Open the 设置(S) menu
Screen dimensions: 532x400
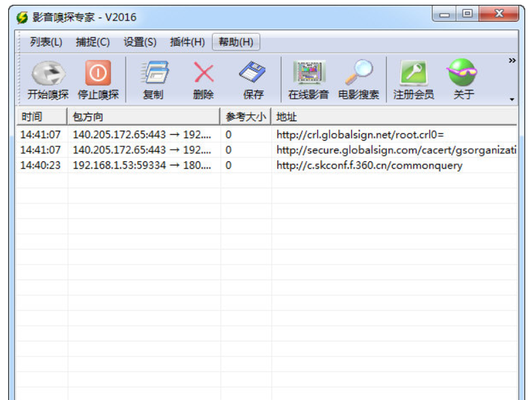[x=140, y=42]
